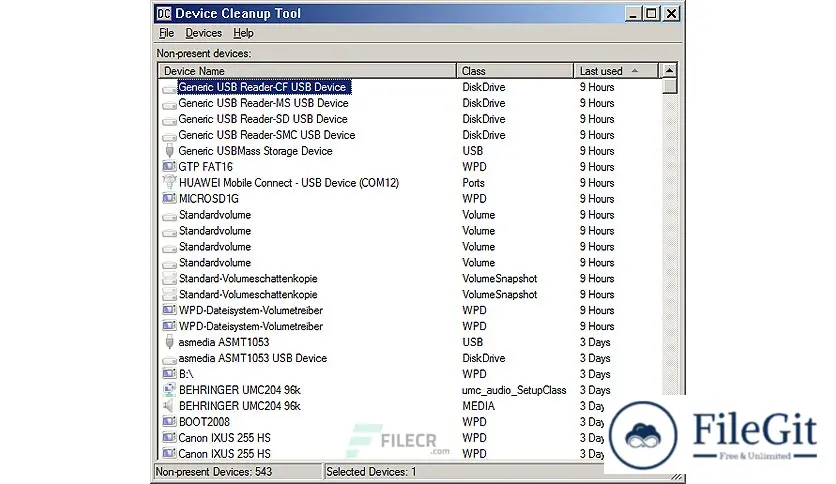Click drive icon of Generic USB Reader-CF
836x484 pixels.
169,88
